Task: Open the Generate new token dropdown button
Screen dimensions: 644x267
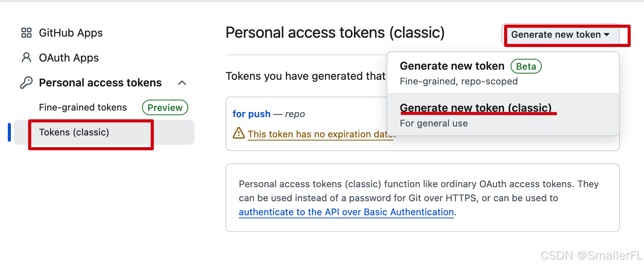Action: pos(555,35)
